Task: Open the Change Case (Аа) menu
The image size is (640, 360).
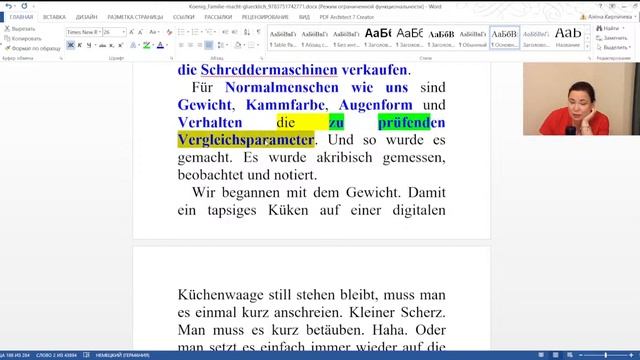Action: tap(153, 32)
